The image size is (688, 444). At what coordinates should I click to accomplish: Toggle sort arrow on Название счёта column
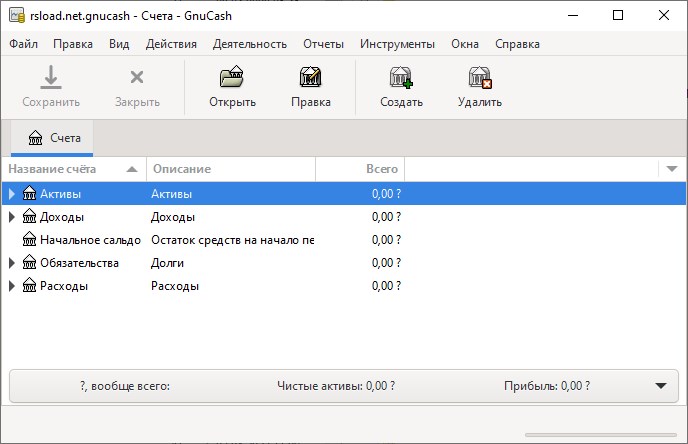[x=132, y=169]
